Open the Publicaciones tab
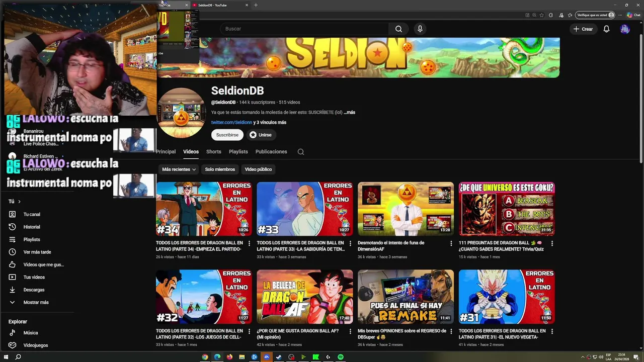644x362 pixels. pyautogui.click(x=271, y=151)
